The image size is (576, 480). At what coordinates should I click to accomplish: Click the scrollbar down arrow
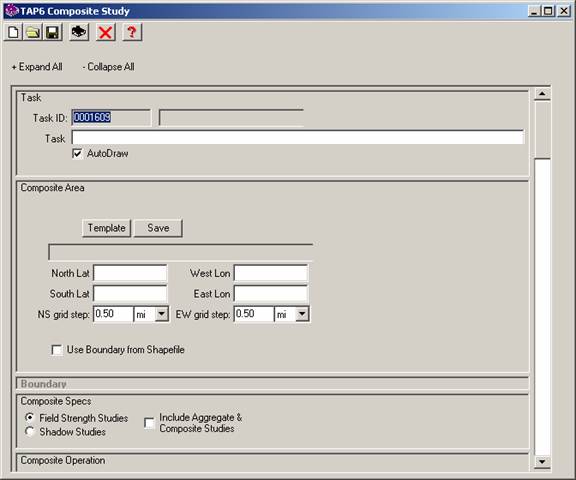pyautogui.click(x=542, y=461)
